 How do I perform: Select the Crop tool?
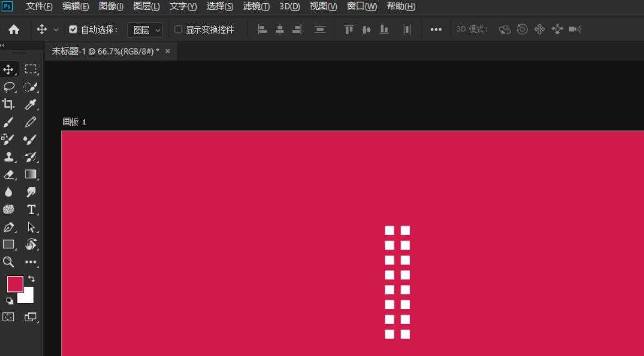pos(8,104)
